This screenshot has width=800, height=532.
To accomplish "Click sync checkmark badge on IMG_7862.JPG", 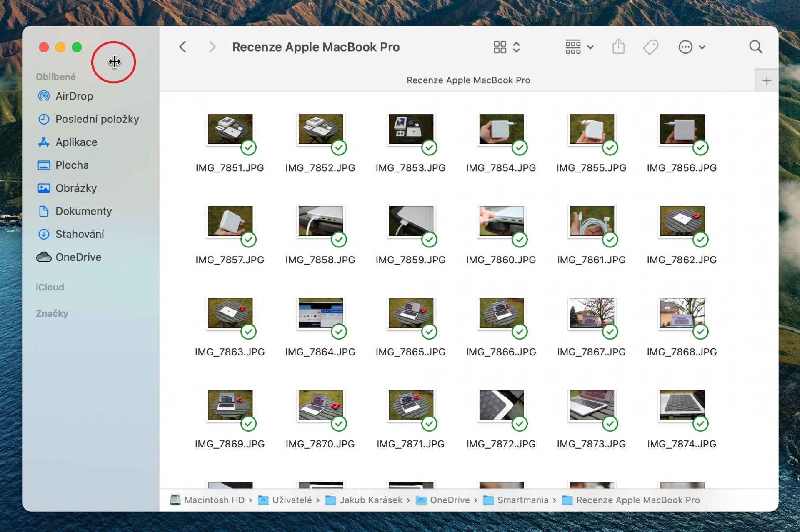I will [701, 240].
